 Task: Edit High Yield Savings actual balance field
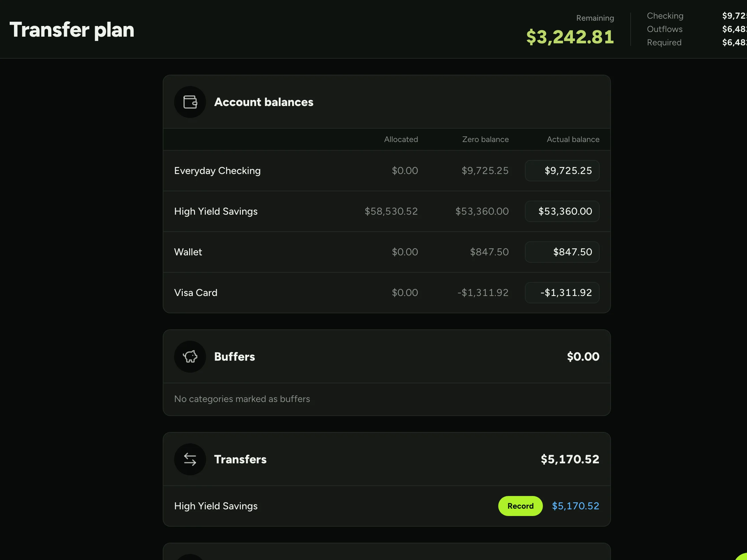click(x=562, y=211)
